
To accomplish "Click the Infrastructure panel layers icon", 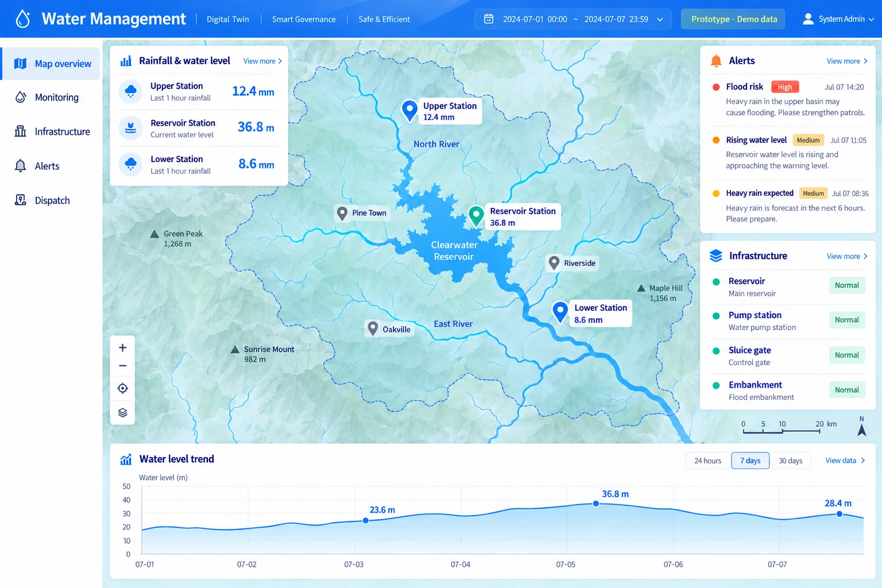I will pyautogui.click(x=716, y=256).
